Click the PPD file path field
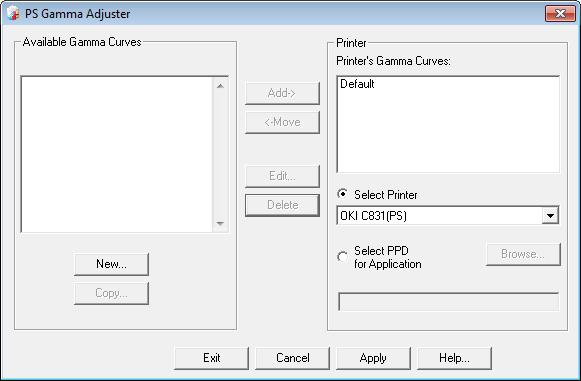Image resolution: width=581 pixels, height=381 pixels. coord(448,302)
